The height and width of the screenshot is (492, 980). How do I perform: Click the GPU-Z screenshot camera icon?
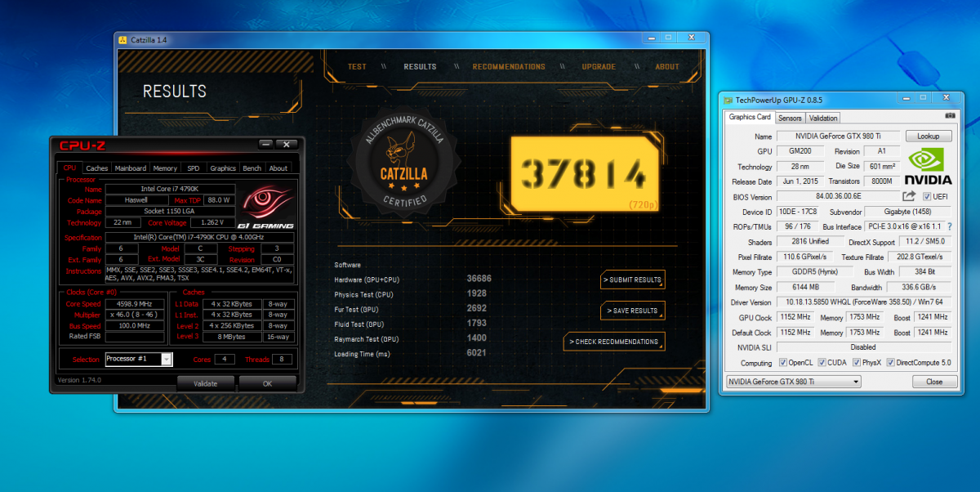point(950,118)
